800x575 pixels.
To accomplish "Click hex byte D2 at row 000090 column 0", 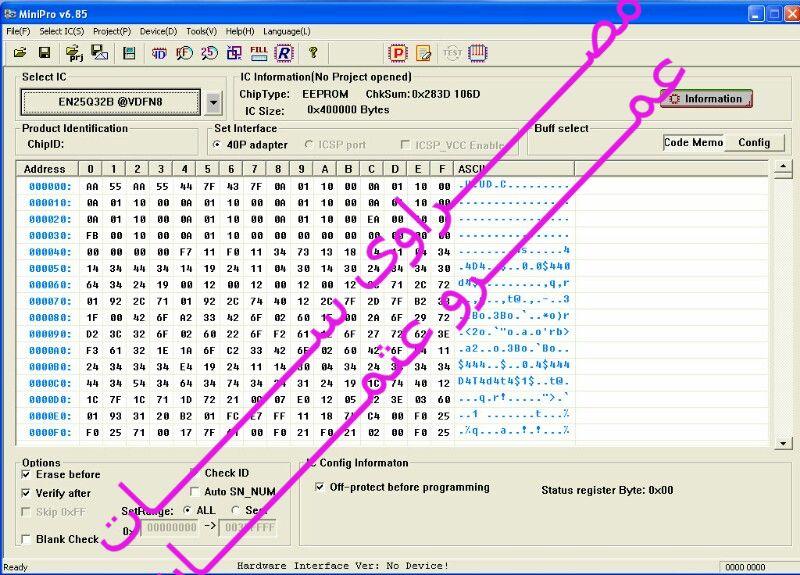I will pos(92,334).
